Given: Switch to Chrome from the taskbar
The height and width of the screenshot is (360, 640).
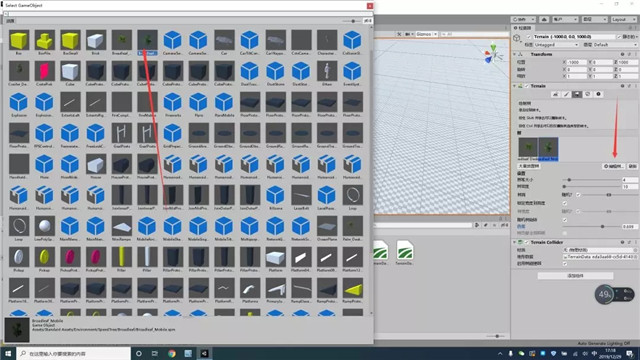Looking at the screenshot, I should (172, 353).
